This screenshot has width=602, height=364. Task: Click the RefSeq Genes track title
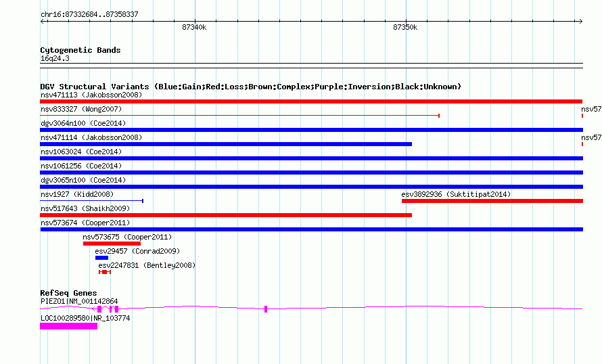(x=68, y=293)
